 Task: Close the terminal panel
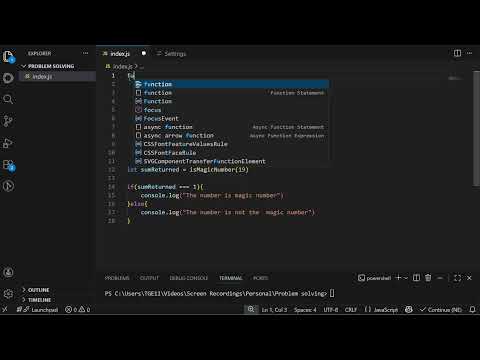pyautogui.click(x=469, y=278)
